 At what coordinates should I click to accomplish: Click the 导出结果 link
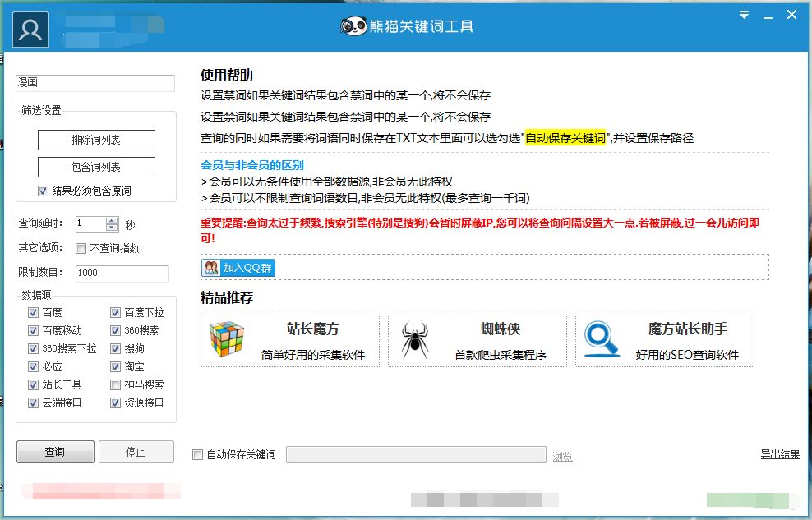click(781, 454)
